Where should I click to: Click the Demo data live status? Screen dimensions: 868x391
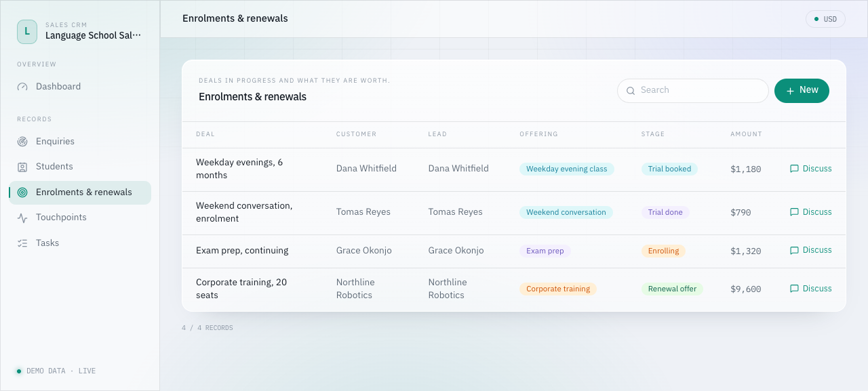point(56,371)
